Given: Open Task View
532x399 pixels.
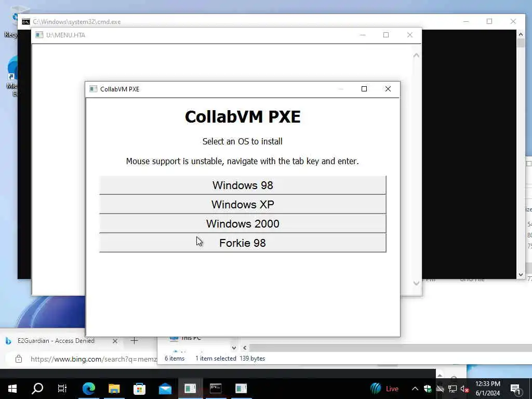Looking at the screenshot, I should click(62, 389).
